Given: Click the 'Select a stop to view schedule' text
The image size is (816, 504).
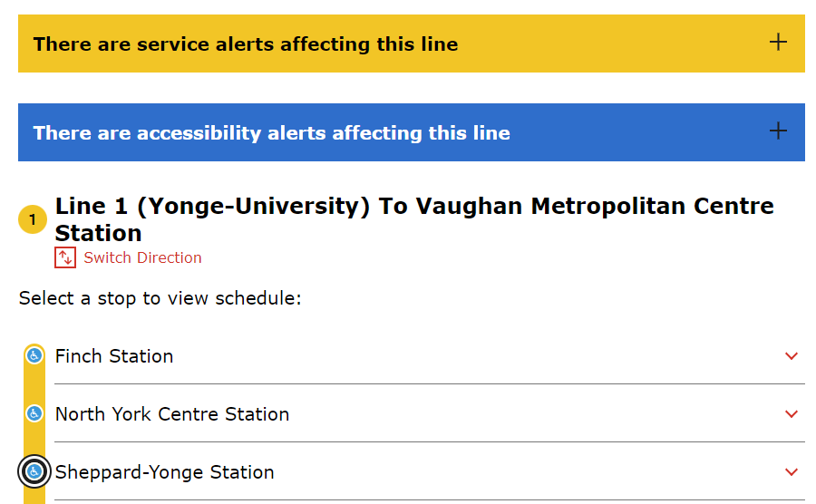Looking at the screenshot, I should pos(160,298).
